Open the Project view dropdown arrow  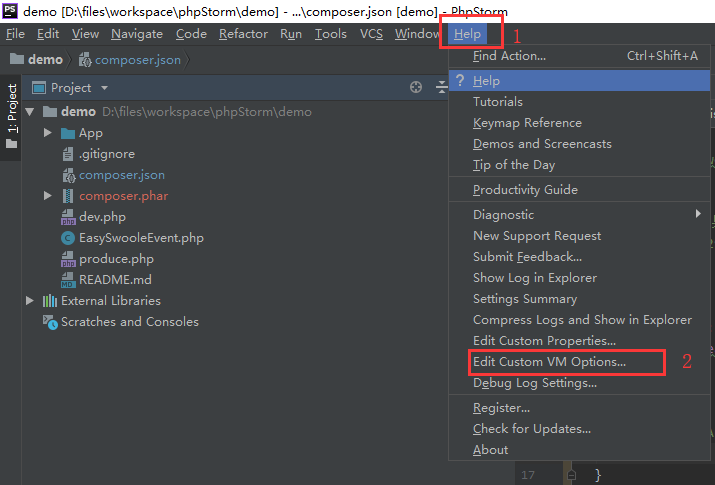[104, 88]
